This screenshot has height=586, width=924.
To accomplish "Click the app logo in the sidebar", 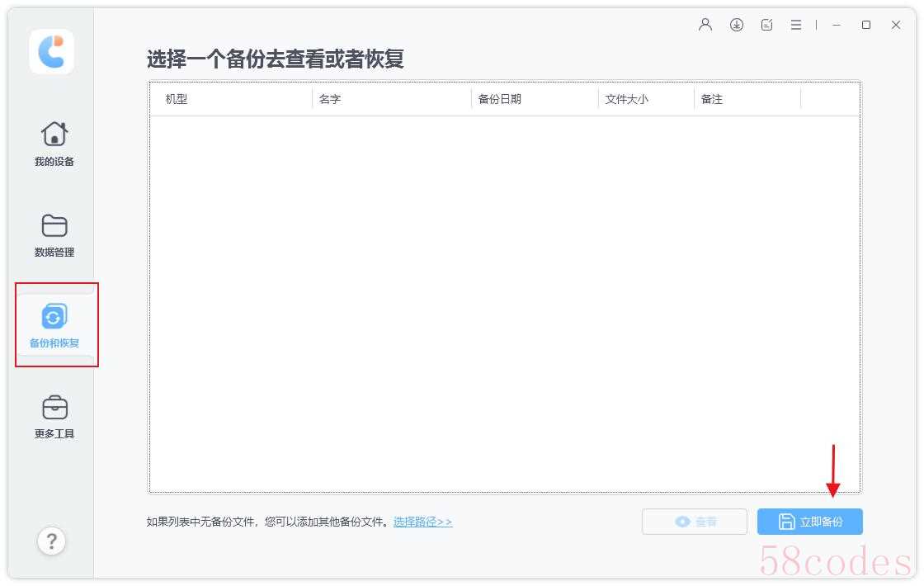I will click(x=51, y=51).
